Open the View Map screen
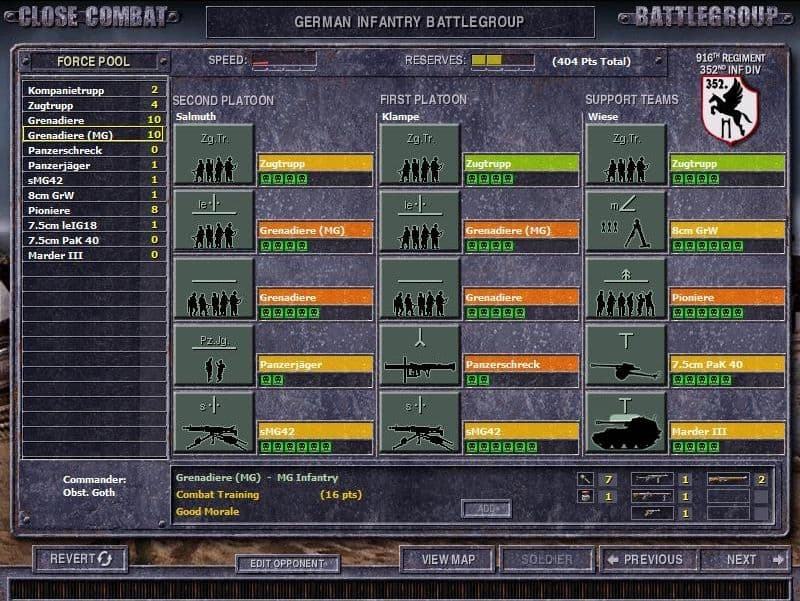The height and width of the screenshot is (601, 800). (x=448, y=560)
